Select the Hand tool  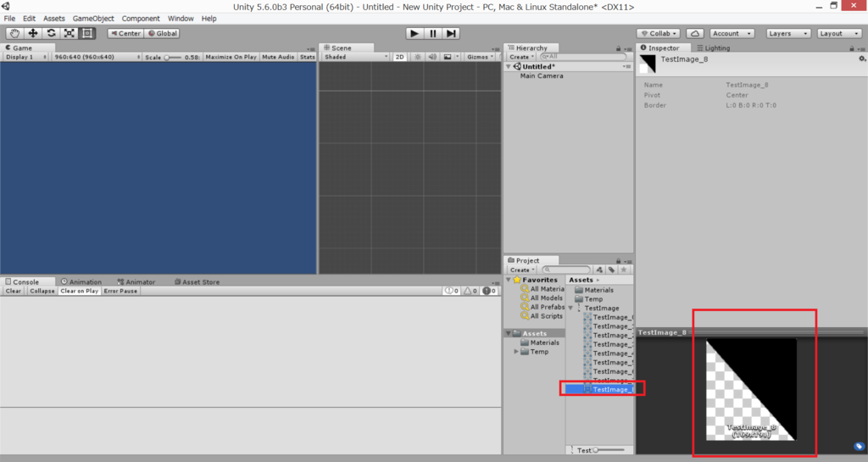(14, 33)
